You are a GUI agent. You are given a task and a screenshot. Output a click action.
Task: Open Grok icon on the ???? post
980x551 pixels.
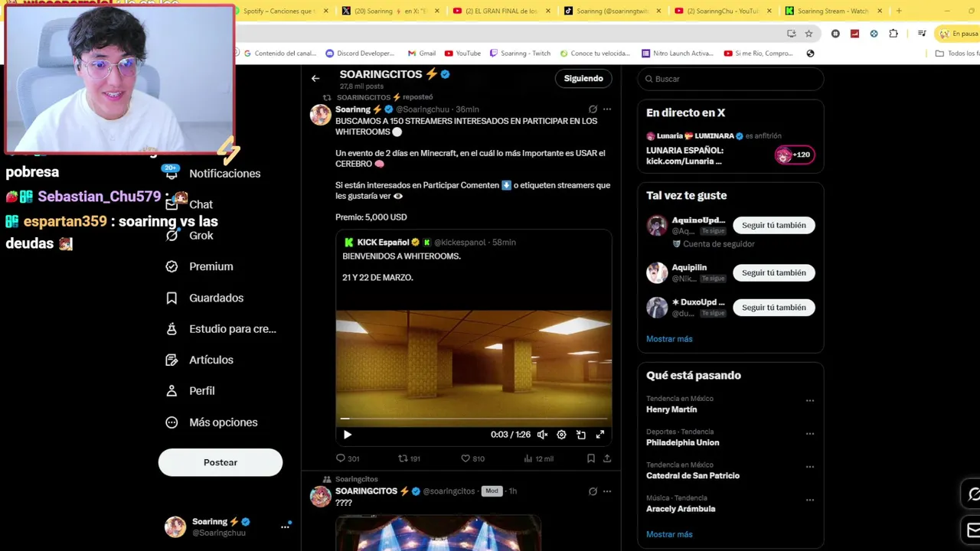(x=593, y=491)
